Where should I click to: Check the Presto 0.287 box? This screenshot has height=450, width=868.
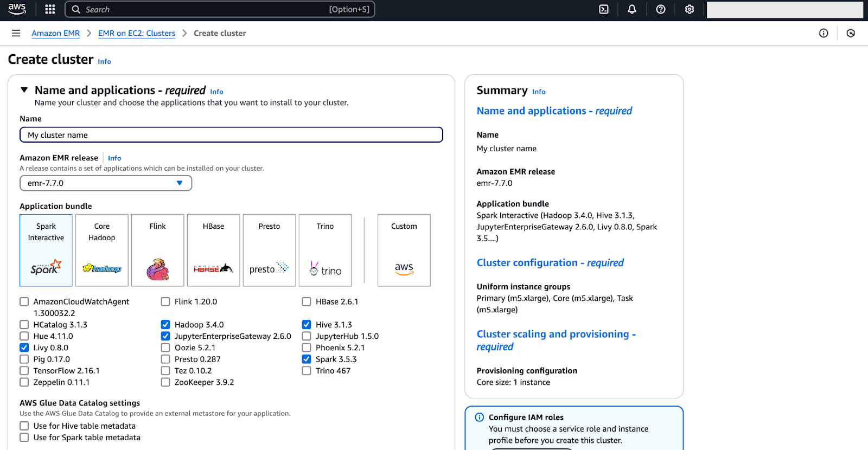coord(165,359)
